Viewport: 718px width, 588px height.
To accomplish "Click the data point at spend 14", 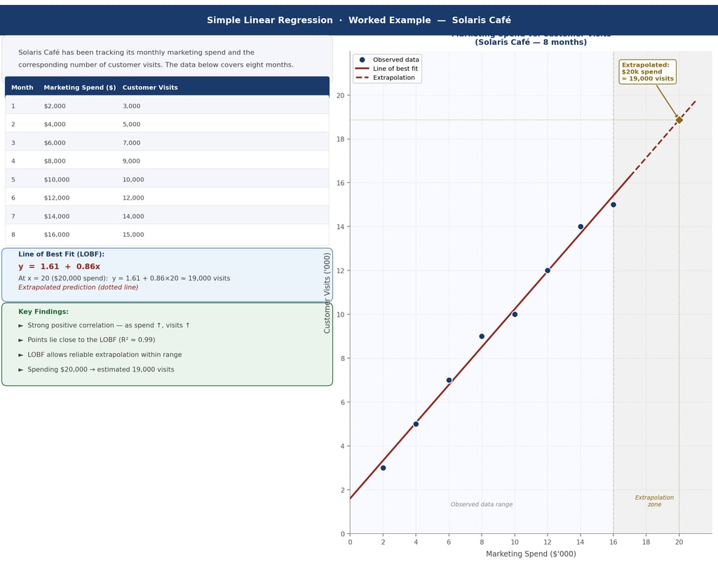I will tap(581, 226).
